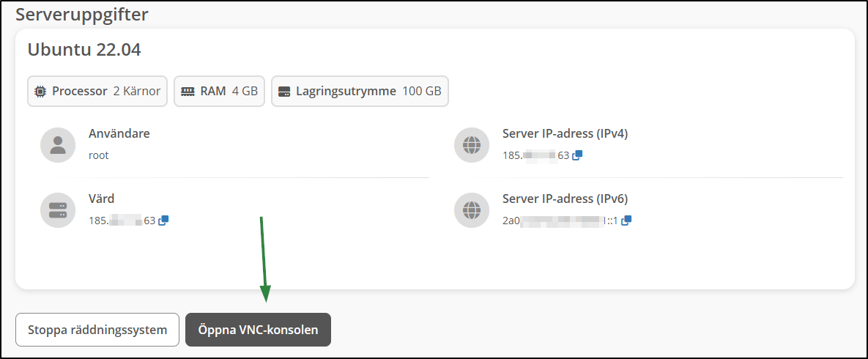The width and height of the screenshot is (868, 359).
Task: Click the Ubuntu 22.04 heading
Action: (84, 50)
